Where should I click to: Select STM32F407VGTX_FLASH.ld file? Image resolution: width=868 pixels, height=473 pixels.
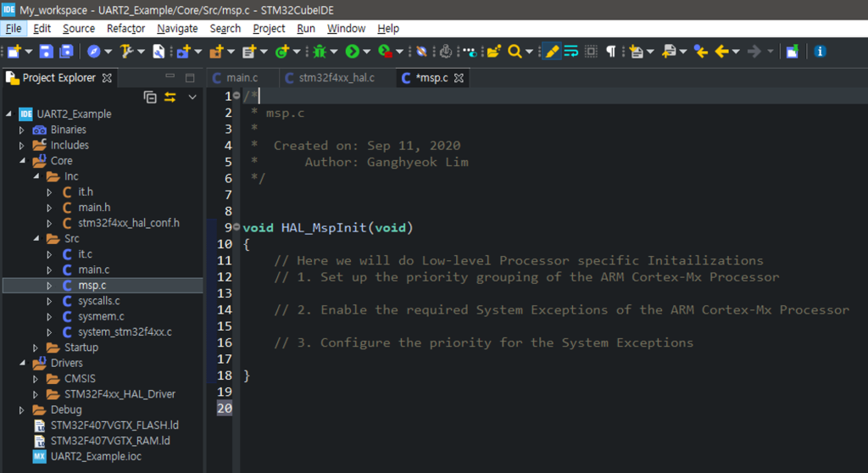tap(114, 426)
